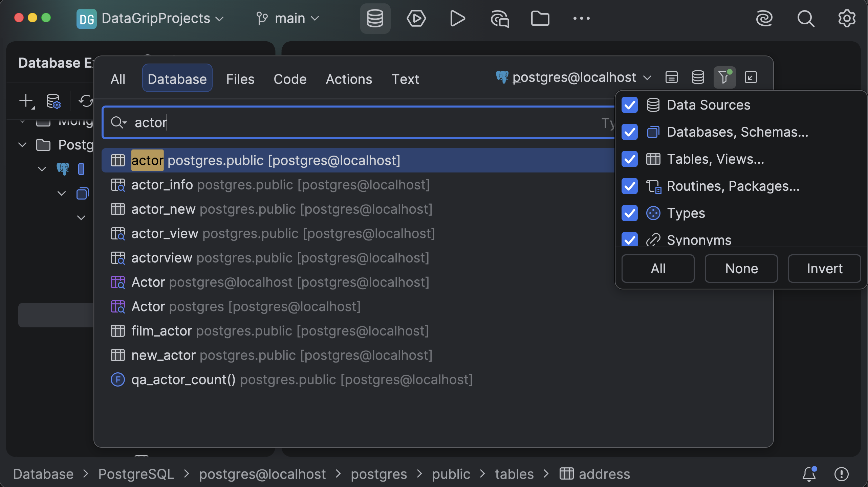The image size is (868, 487).
Task: Select the actorview result
Action: (x=358, y=258)
